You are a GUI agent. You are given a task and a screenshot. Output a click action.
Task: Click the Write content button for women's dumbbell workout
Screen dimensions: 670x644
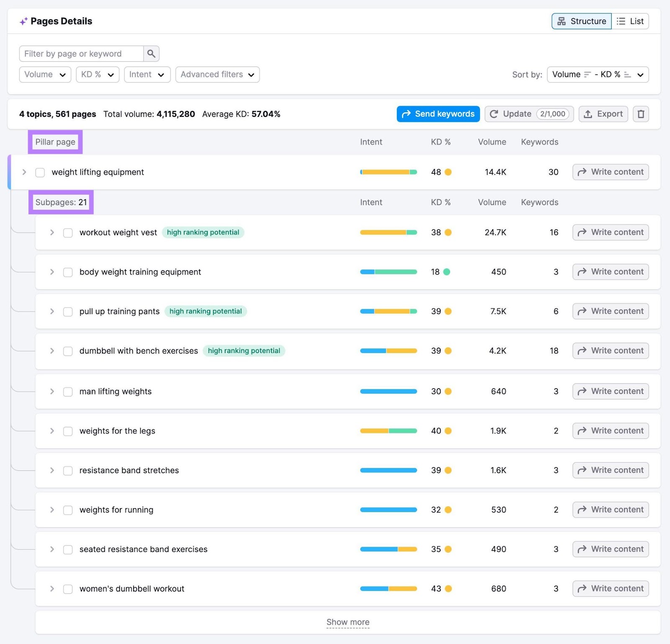coord(610,588)
